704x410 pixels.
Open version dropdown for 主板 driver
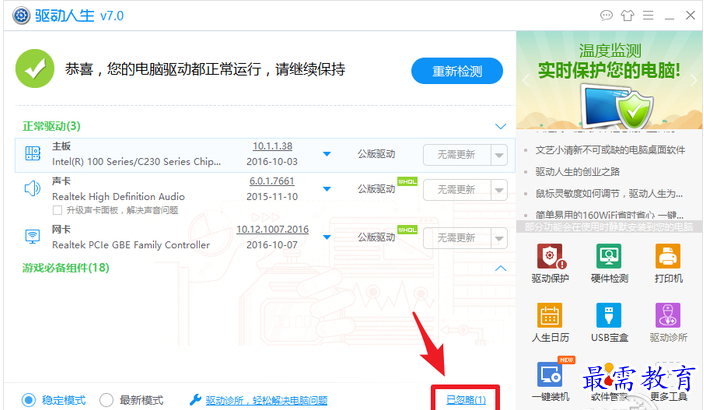tap(327, 154)
